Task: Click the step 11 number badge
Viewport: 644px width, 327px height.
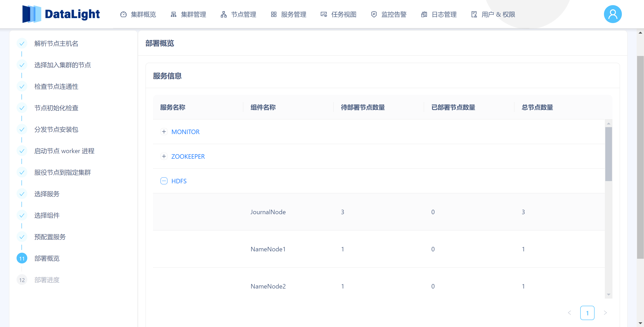Action: click(22, 259)
